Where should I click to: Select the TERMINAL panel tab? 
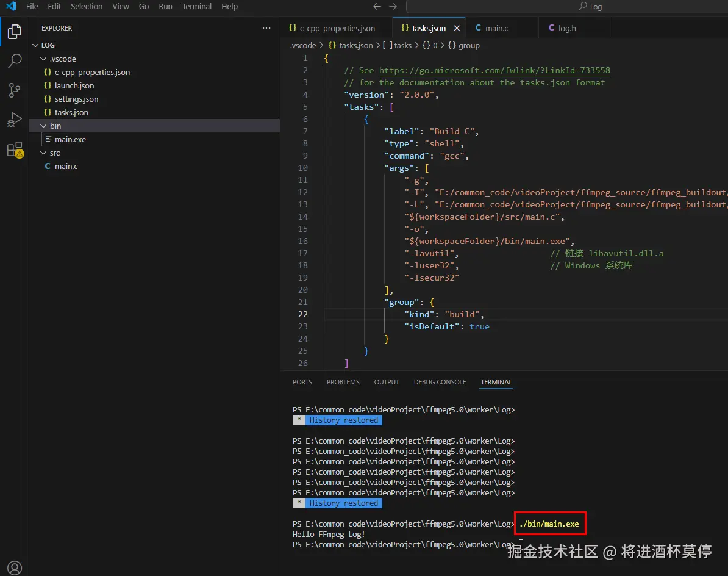pyautogui.click(x=496, y=382)
